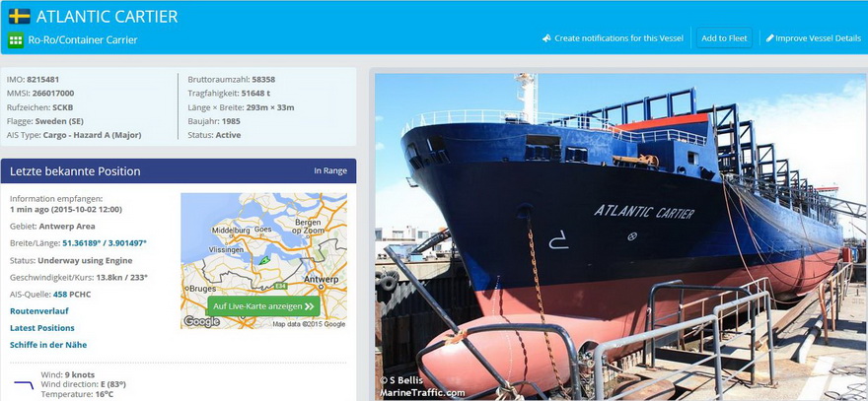Open the Routenverlauf link
The height and width of the screenshot is (401, 868).
click(39, 310)
